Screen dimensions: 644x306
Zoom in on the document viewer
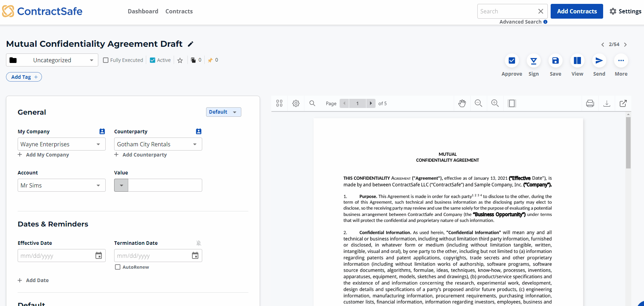(495, 103)
